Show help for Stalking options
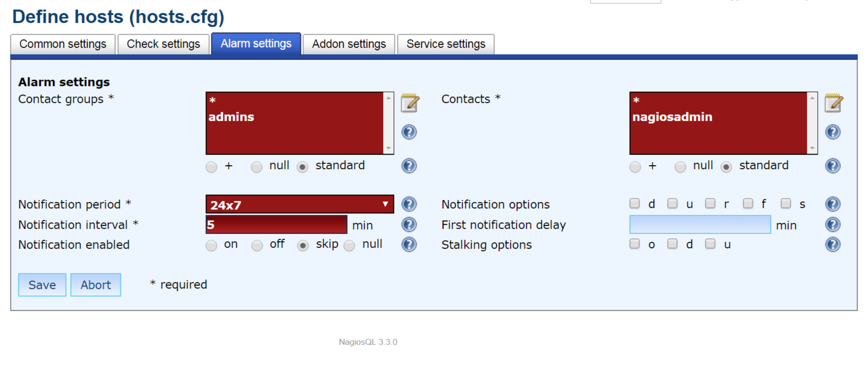 click(x=832, y=245)
